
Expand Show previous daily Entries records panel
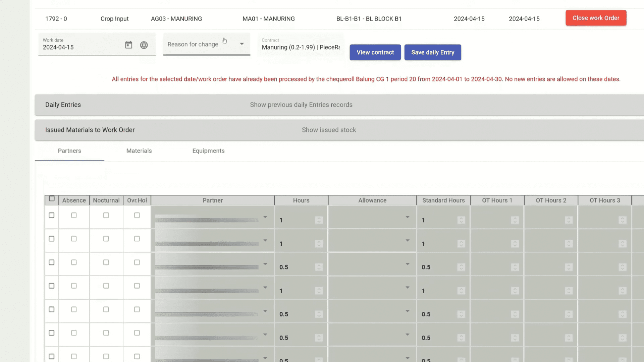click(301, 105)
